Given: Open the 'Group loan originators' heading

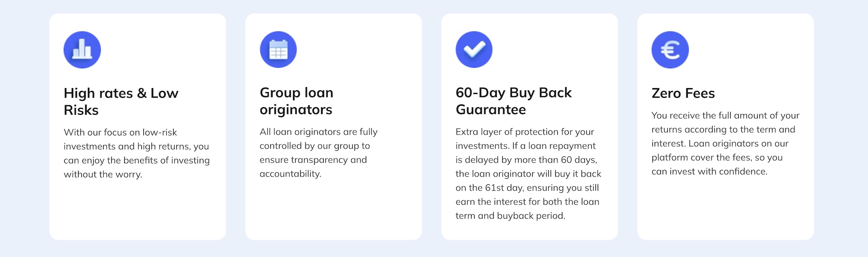Looking at the screenshot, I should click(x=297, y=101).
